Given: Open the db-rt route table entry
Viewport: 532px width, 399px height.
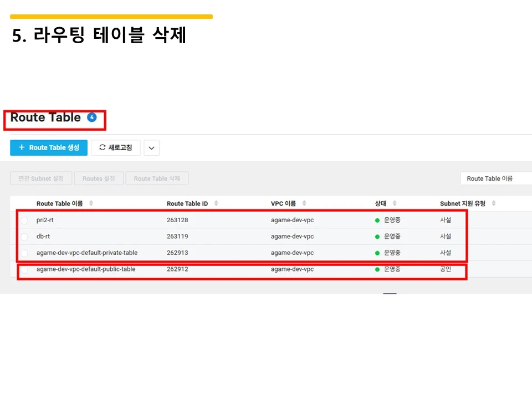Looking at the screenshot, I should tap(43, 237).
